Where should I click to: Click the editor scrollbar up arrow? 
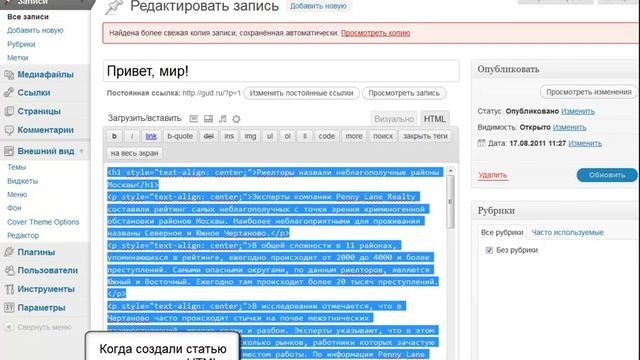(451, 171)
